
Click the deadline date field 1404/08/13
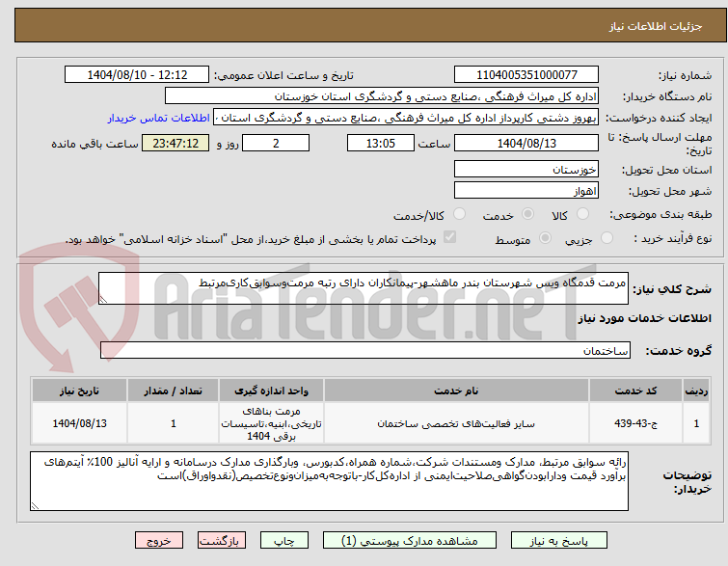(x=526, y=143)
